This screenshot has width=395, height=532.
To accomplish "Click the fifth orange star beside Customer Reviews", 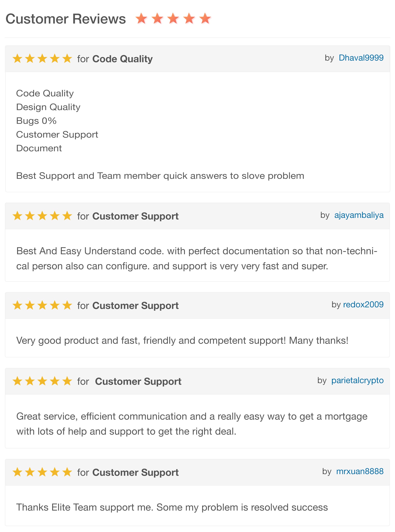I will [205, 19].
